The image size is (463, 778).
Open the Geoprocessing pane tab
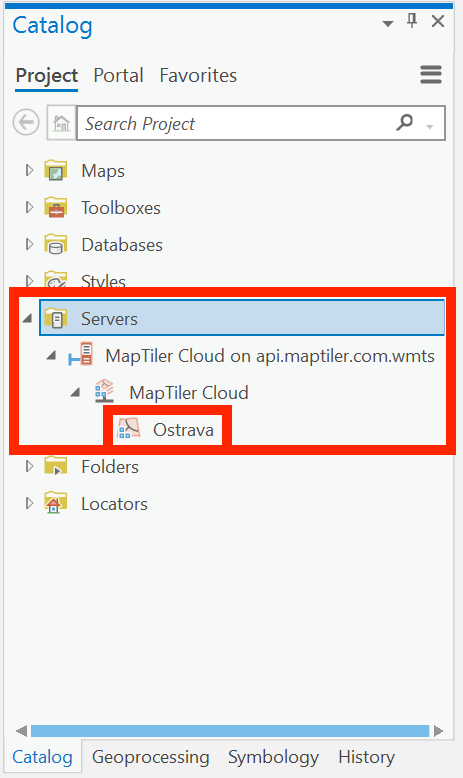click(x=150, y=757)
